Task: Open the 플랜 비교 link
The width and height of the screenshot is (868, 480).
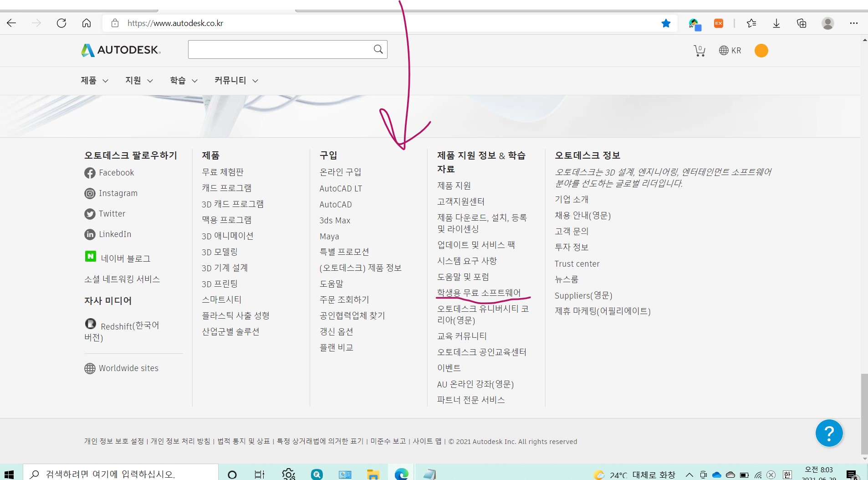Action: (337, 347)
